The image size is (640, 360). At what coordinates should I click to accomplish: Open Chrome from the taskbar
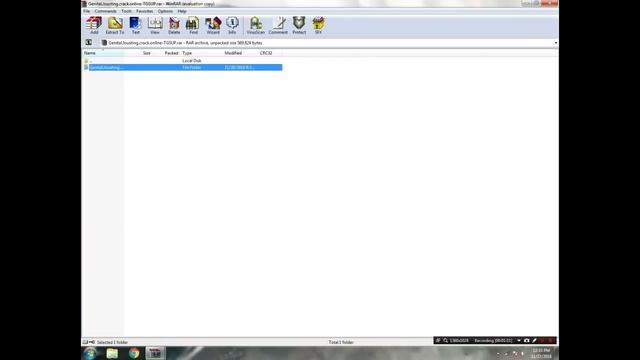coord(134,353)
